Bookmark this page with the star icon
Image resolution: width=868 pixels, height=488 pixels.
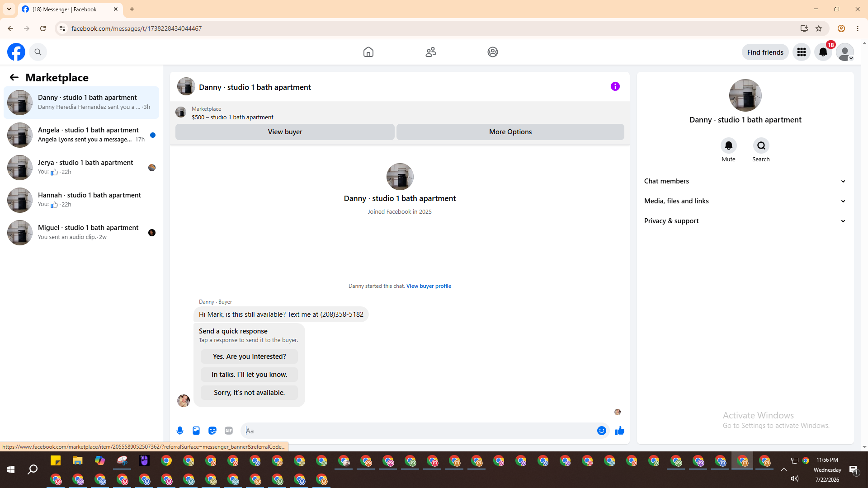pos(819,28)
